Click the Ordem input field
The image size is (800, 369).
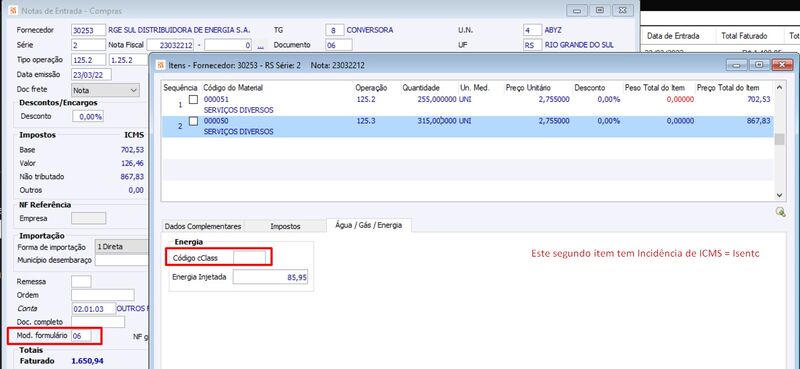point(103,295)
